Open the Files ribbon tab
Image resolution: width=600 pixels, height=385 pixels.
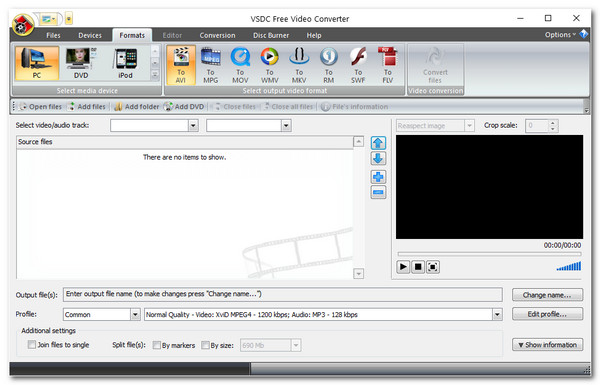pyautogui.click(x=53, y=35)
